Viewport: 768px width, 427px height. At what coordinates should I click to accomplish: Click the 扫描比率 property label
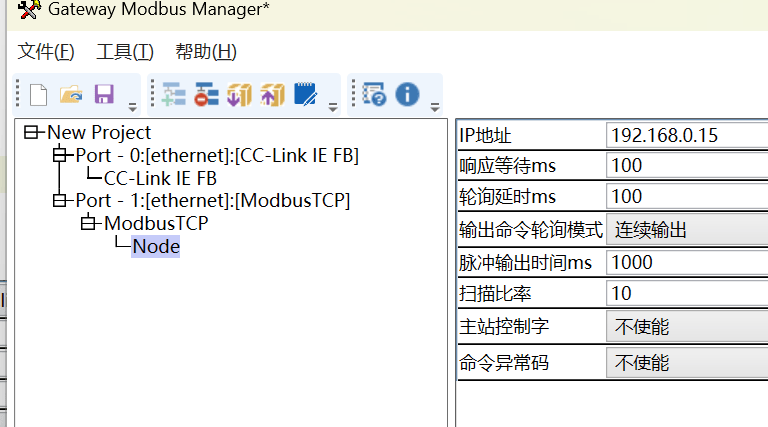[495, 293]
